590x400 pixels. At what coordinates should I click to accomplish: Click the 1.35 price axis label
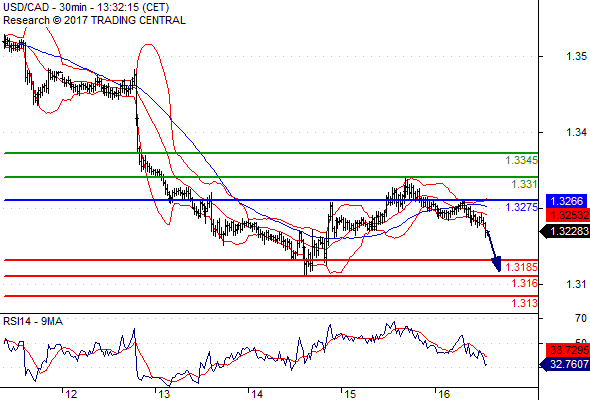point(576,56)
